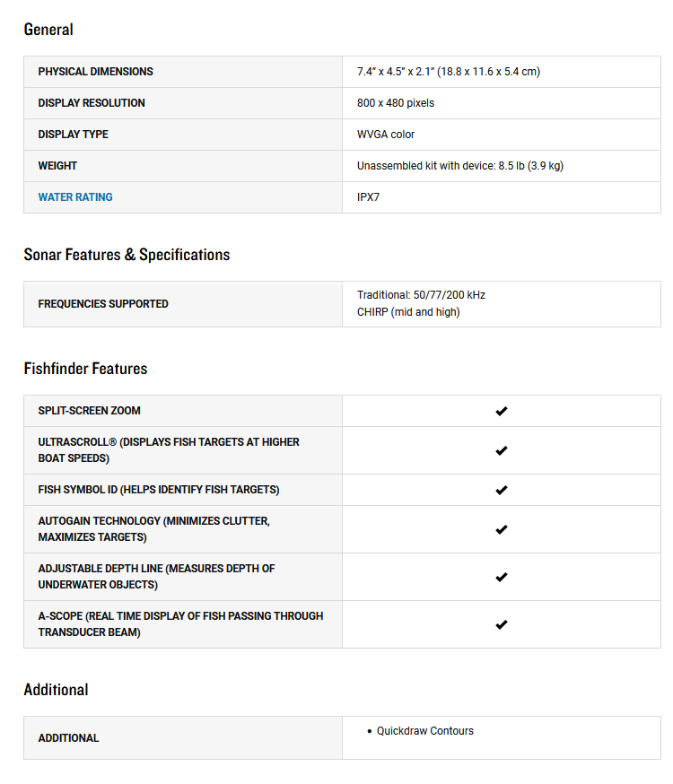Click the Frequencies Supported row label
The image size is (673, 784).
[x=103, y=304]
